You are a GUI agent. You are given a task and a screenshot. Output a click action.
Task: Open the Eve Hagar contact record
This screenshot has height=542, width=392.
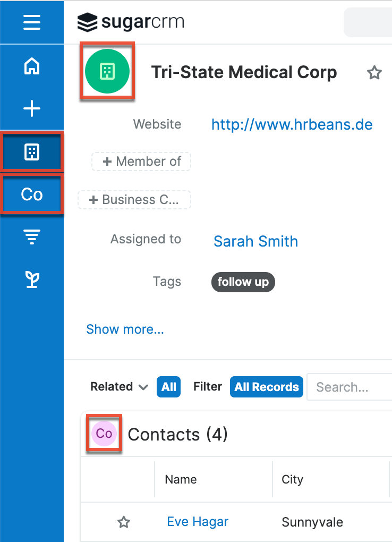point(198,522)
